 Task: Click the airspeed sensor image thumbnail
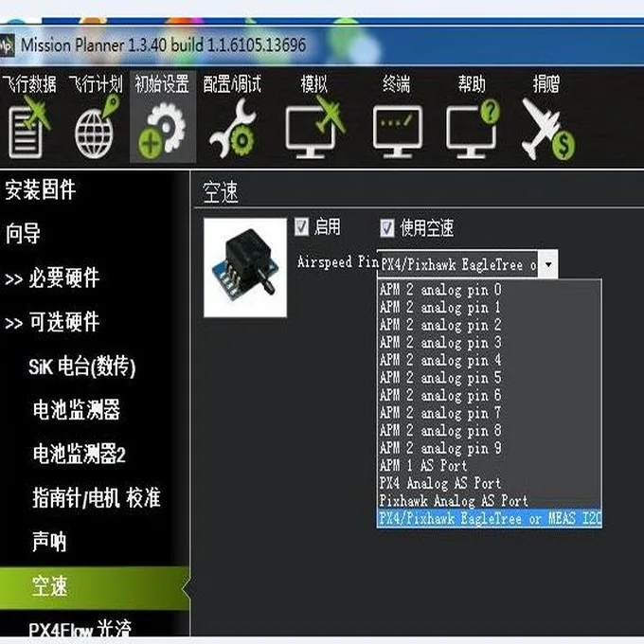[x=245, y=267]
